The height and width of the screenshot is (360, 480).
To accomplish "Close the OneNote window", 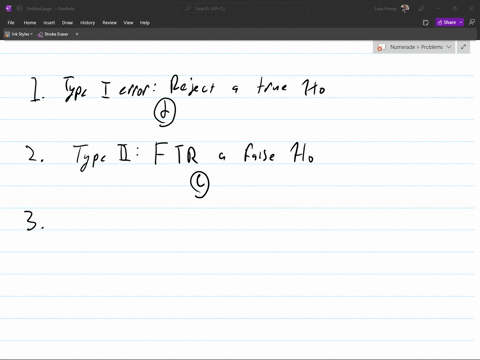I will (471, 8).
